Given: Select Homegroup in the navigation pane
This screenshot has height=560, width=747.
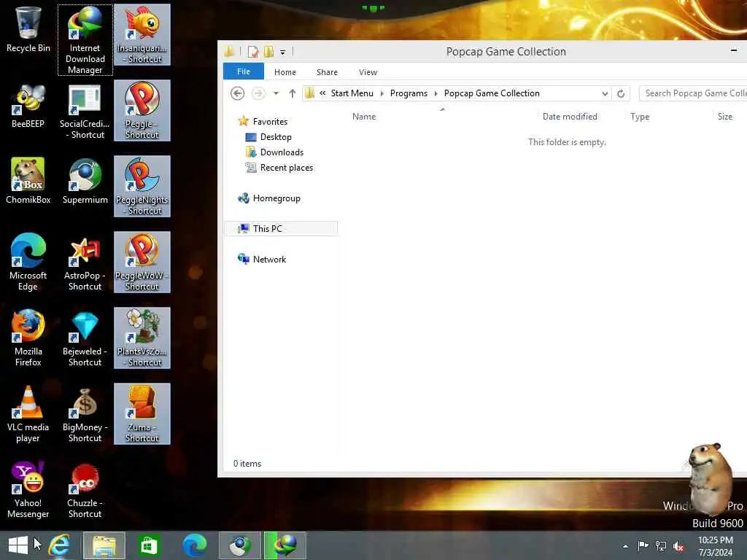Looking at the screenshot, I should [x=269, y=198].
